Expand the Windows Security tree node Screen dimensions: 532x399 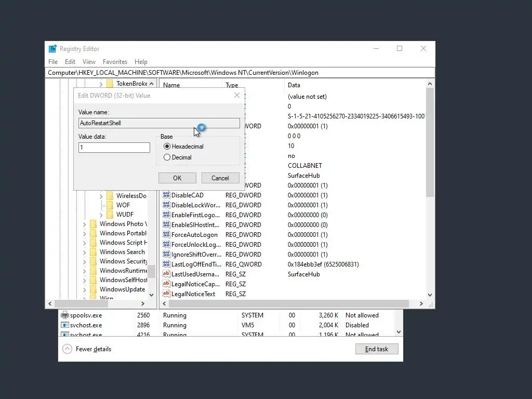(x=85, y=262)
